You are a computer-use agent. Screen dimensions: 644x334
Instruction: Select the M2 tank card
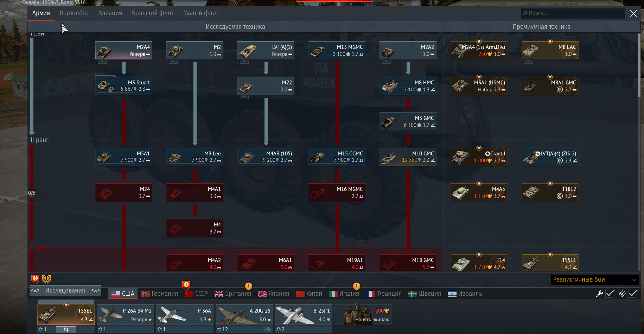[x=195, y=50]
